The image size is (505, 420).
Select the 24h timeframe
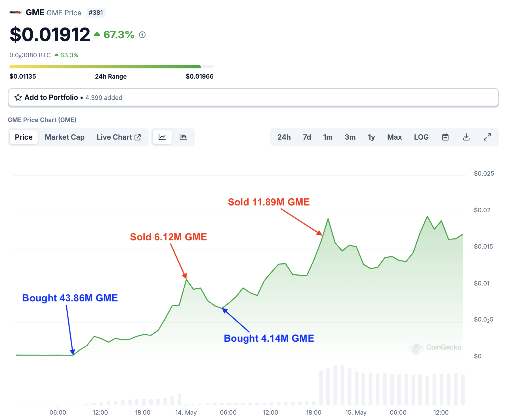pos(284,137)
